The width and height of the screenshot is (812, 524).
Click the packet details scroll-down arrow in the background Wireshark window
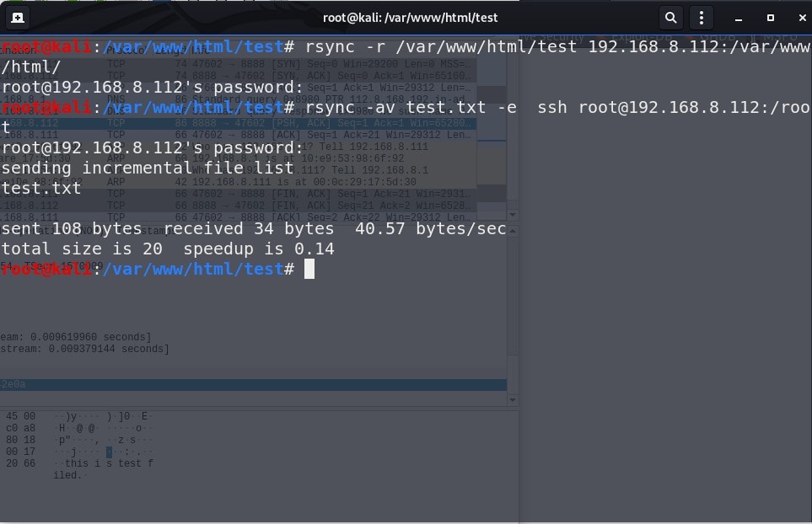[x=512, y=400]
